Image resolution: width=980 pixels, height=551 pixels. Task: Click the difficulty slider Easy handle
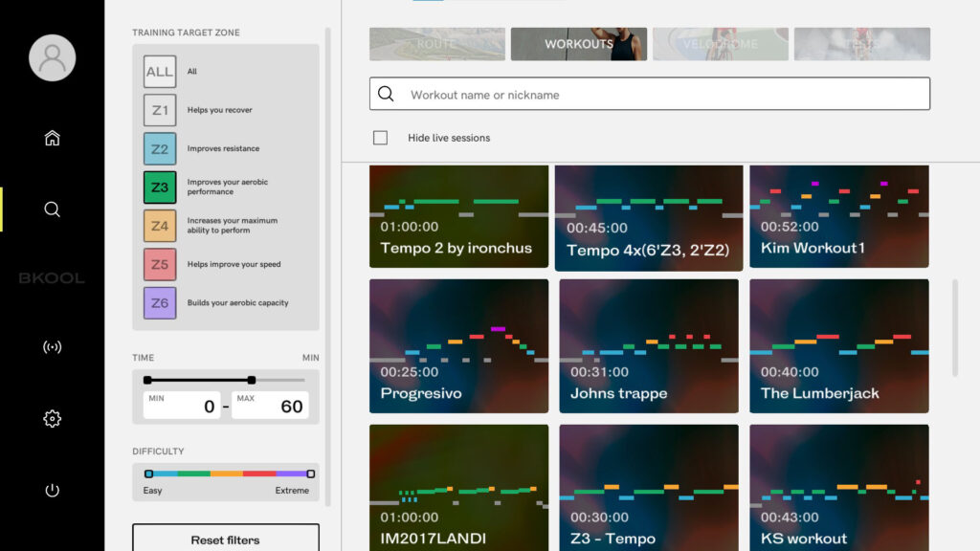tap(148, 474)
